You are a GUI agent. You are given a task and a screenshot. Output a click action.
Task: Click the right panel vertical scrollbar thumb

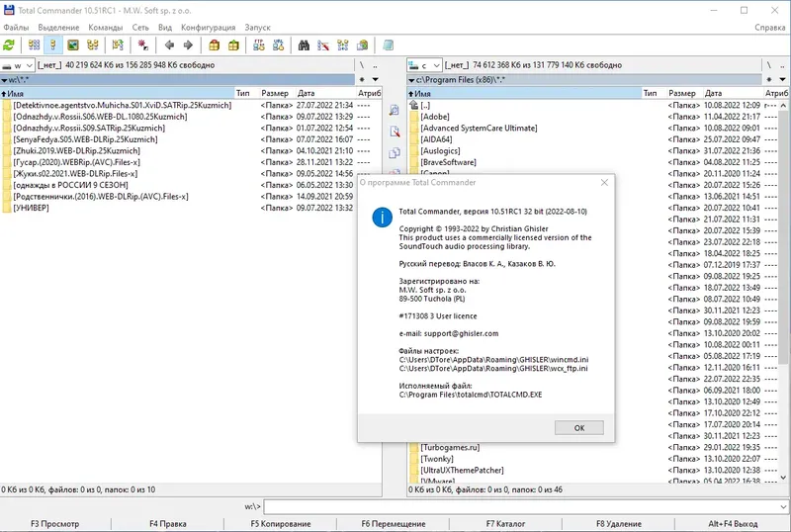pyautogui.click(x=783, y=236)
